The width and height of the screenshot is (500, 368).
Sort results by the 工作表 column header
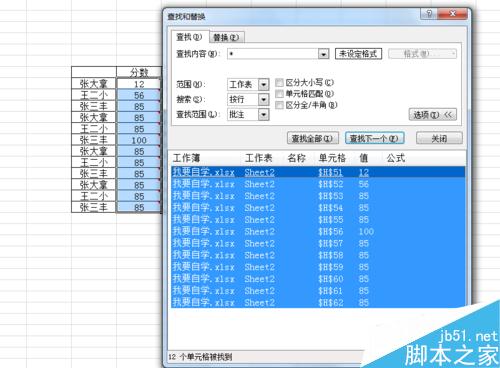point(262,158)
